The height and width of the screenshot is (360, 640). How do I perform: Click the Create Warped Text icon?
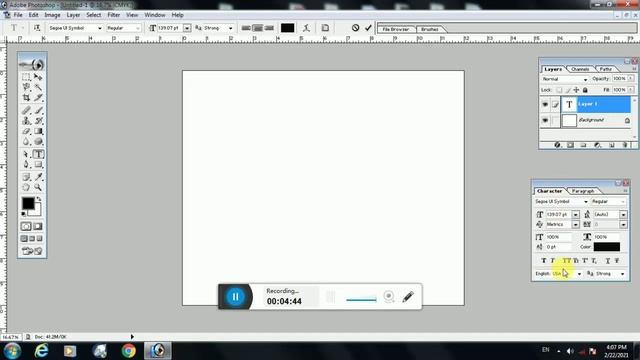click(x=306, y=28)
